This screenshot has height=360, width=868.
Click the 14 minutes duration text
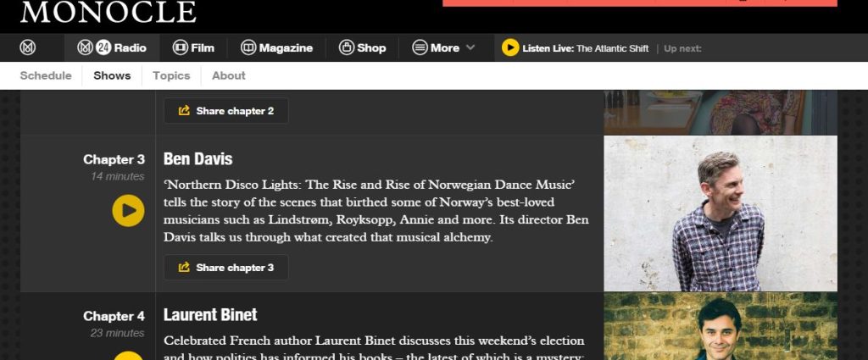tap(118, 176)
